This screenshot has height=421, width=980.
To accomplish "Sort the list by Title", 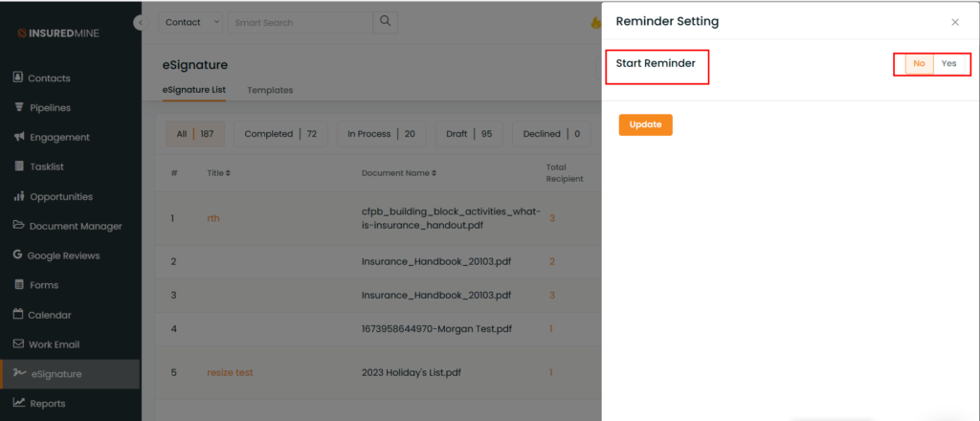I will 219,173.
